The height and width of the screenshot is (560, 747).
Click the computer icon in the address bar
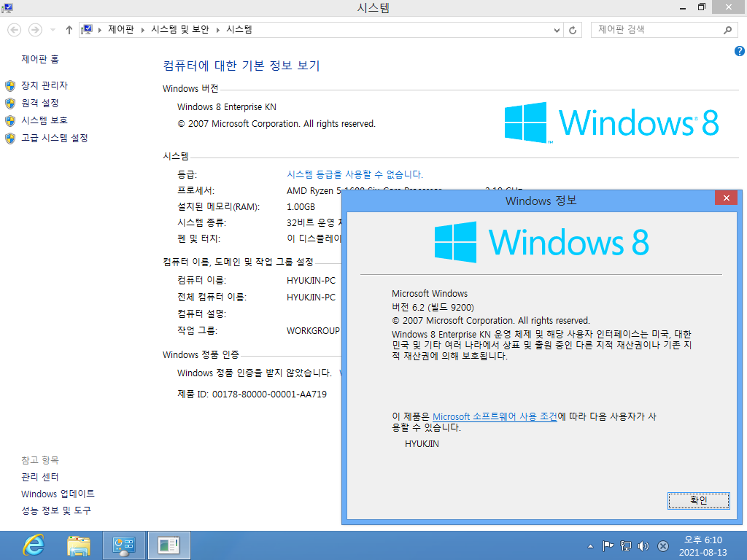(x=87, y=30)
